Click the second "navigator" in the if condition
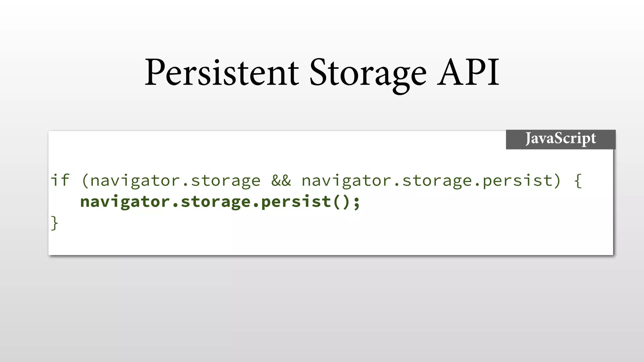The width and height of the screenshot is (644, 362). point(347,181)
